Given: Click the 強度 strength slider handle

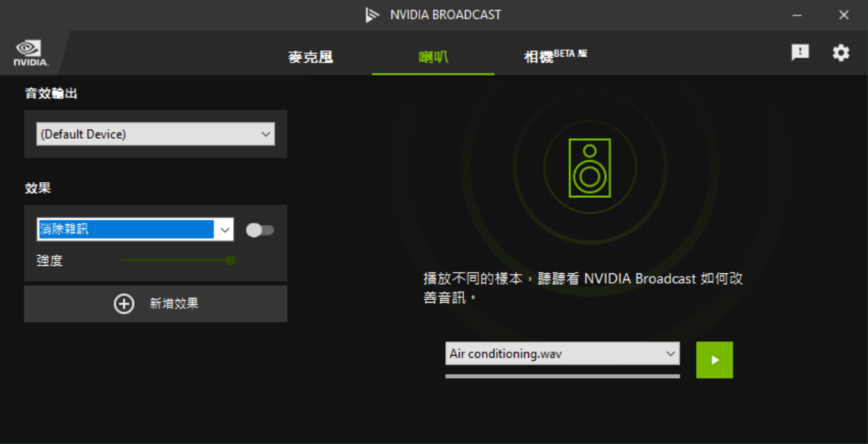Looking at the screenshot, I should pyautogui.click(x=230, y=260).
